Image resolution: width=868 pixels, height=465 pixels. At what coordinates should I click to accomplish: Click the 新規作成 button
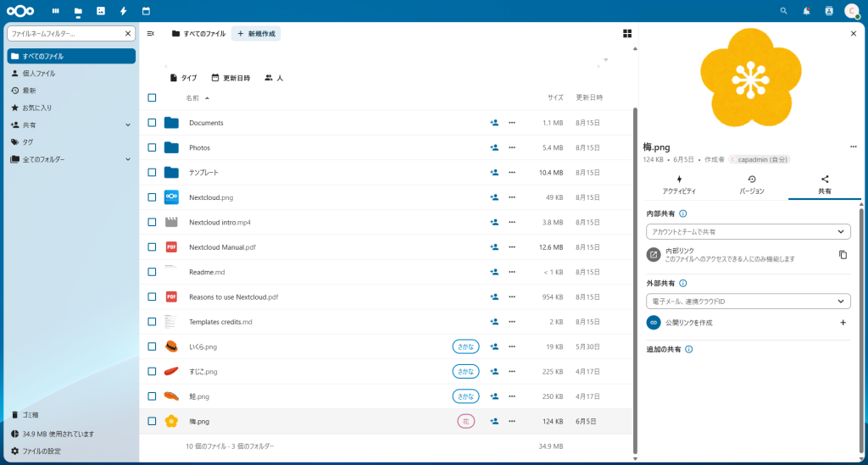click(x=256, y=34)
